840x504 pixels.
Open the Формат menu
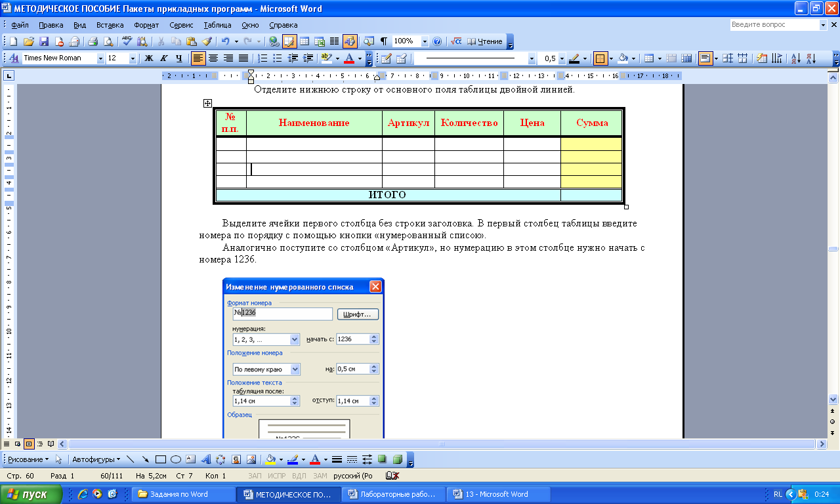point(146,25)
